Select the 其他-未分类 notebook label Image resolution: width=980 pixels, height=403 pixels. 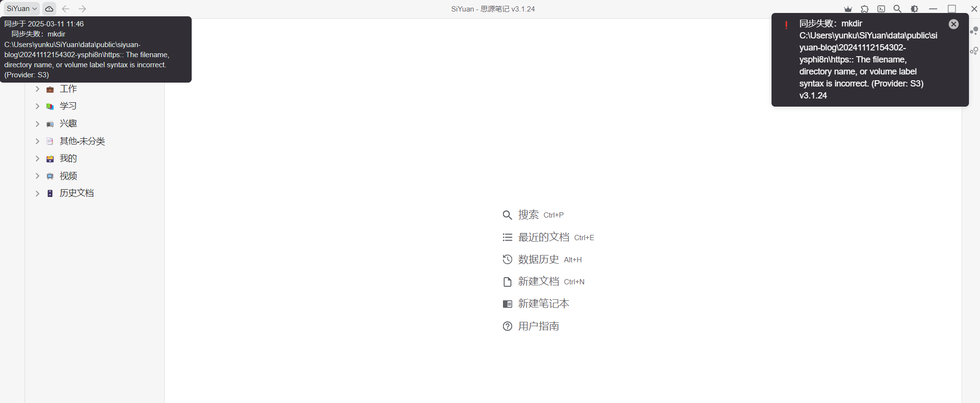tap(82, 141)
